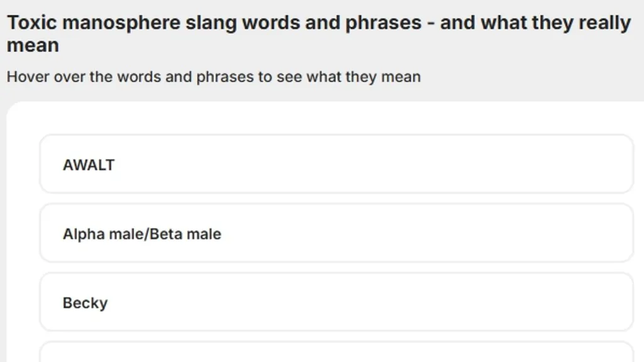
Task: Click the Alpha male/Beta male label
Action: [x=142, y=233]
